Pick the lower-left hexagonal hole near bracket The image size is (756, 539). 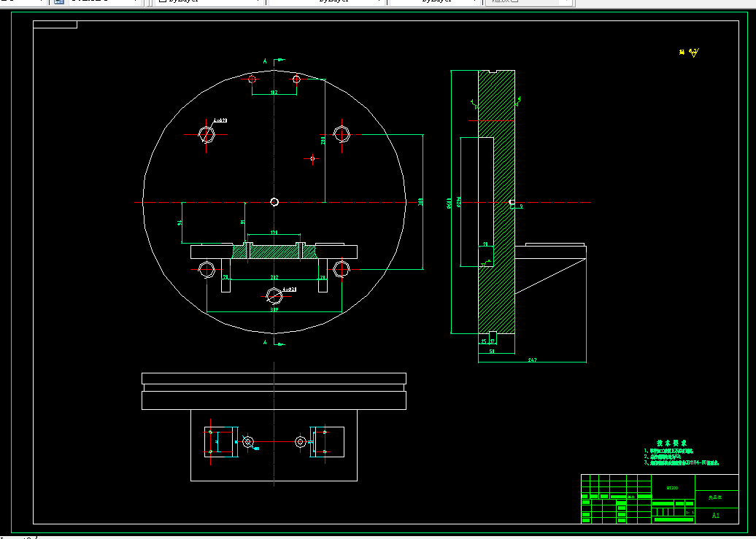click(x=207, y=270)
